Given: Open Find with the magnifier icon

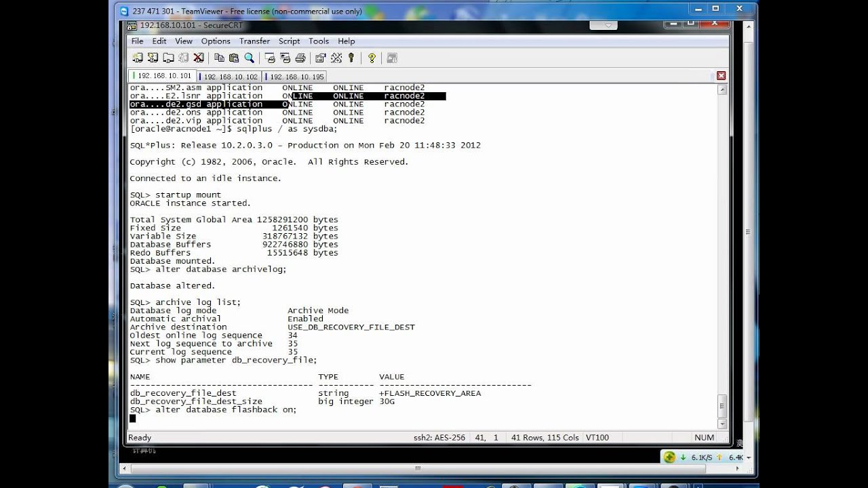Looking at the screenshot, I should (249, 58).
